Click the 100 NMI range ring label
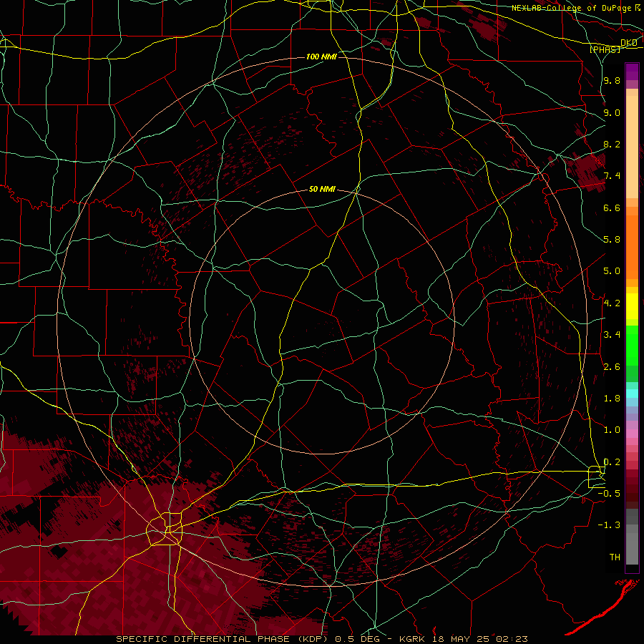644x644 pixels. click(x=321, y=57)
